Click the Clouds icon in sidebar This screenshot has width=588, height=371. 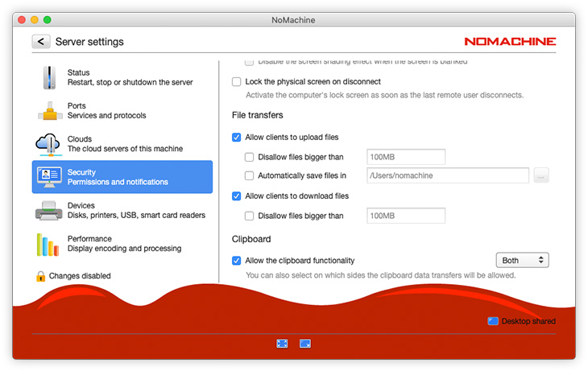pos(48,144)
